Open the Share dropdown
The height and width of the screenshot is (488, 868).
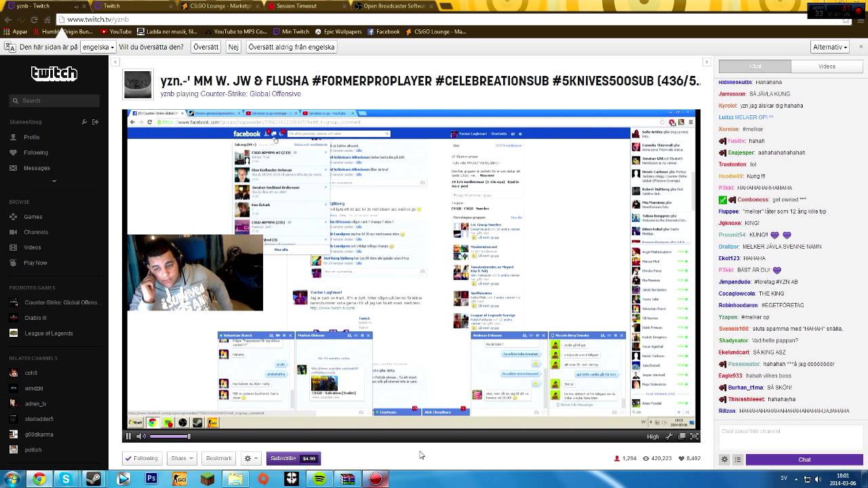pos(182,458)
